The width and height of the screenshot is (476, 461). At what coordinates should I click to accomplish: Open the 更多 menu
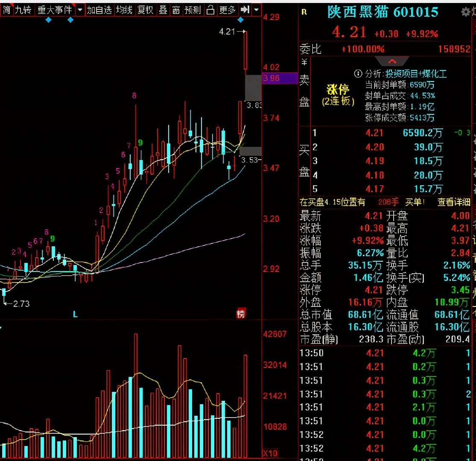coord(227,10)
